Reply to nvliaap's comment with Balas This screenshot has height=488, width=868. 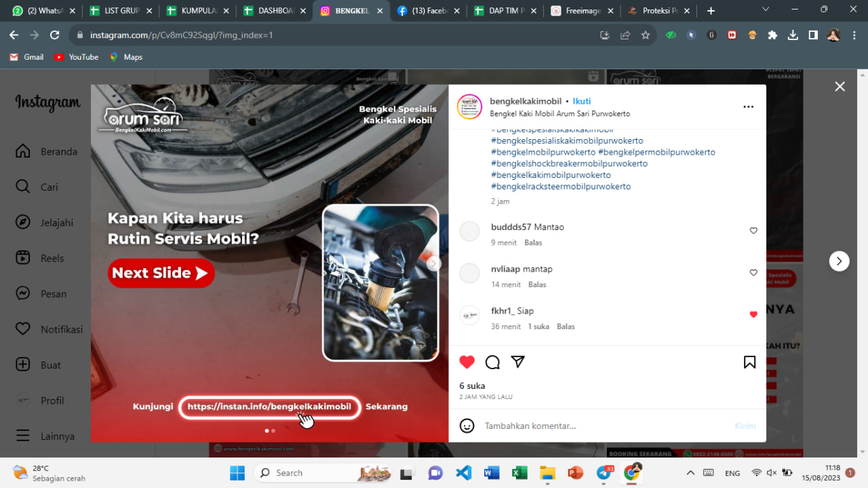pyautogui.click(x=537, y=284)
